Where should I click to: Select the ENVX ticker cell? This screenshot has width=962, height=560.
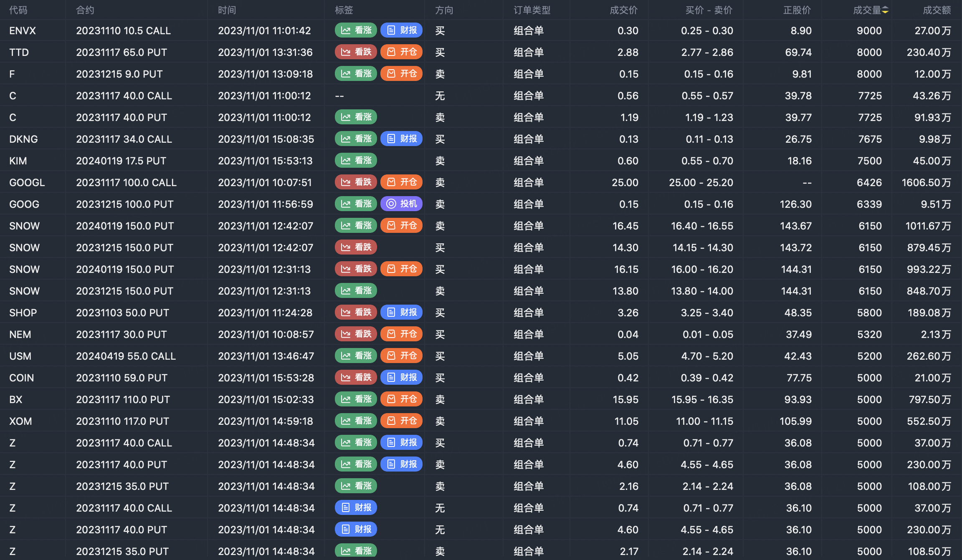pos(23,30)
